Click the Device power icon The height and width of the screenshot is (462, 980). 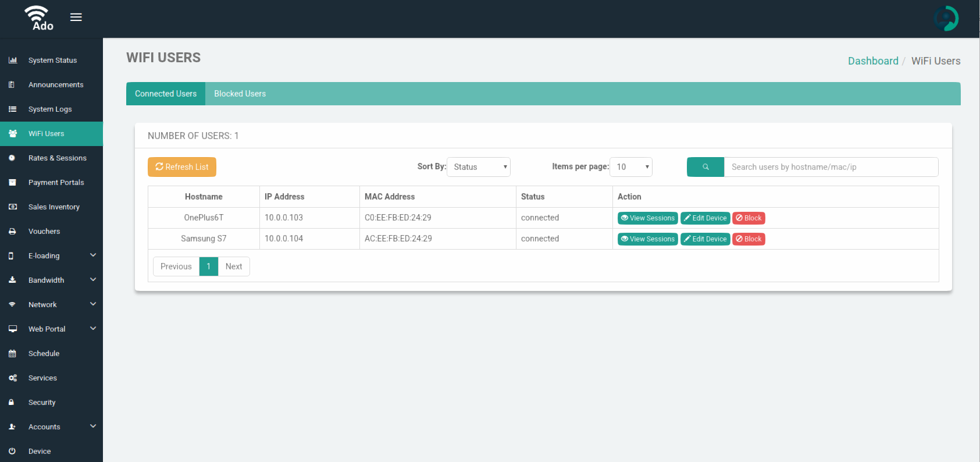(12, 452)
